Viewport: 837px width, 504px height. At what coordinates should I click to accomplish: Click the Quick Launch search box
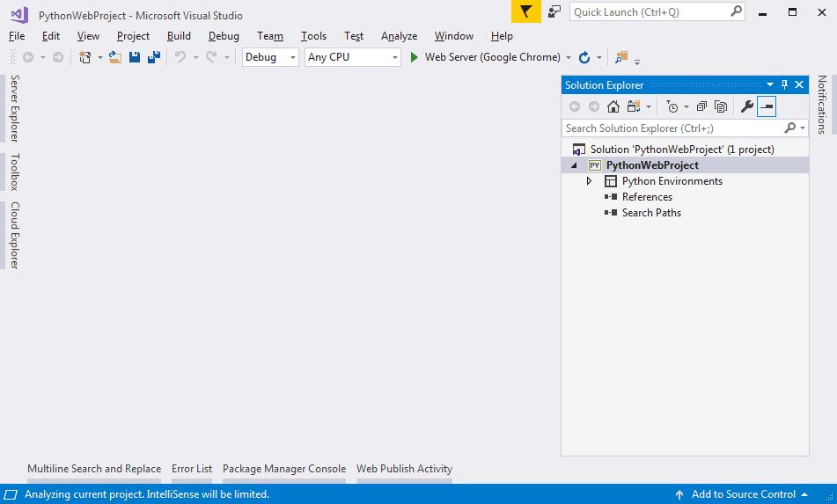[657, 11]
